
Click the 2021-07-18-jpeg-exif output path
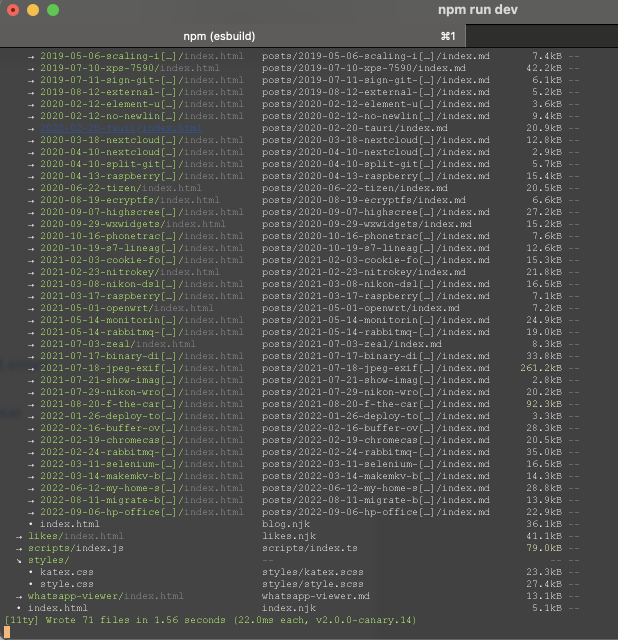pos(142,368)
